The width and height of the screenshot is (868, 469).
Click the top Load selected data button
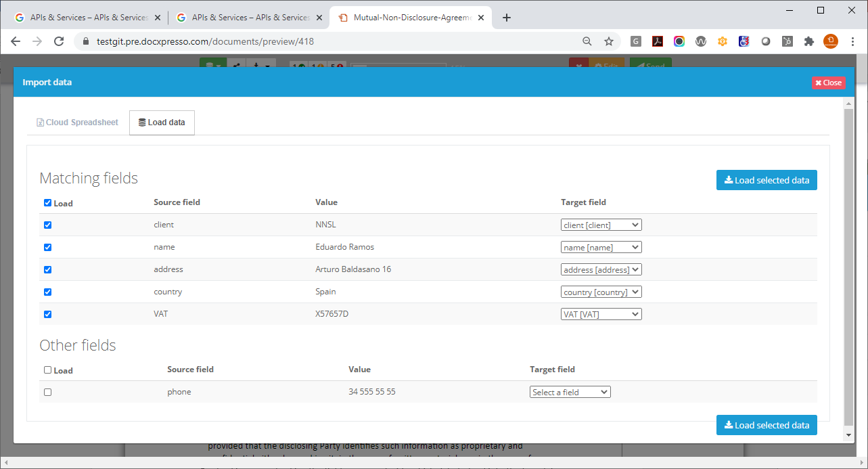[x=767, y=180]
